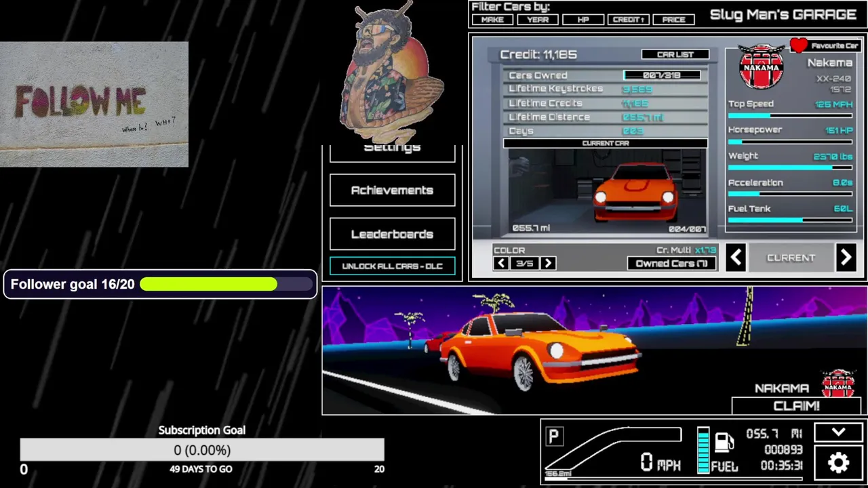Click the CLAIM! button

tap(797, 405)
